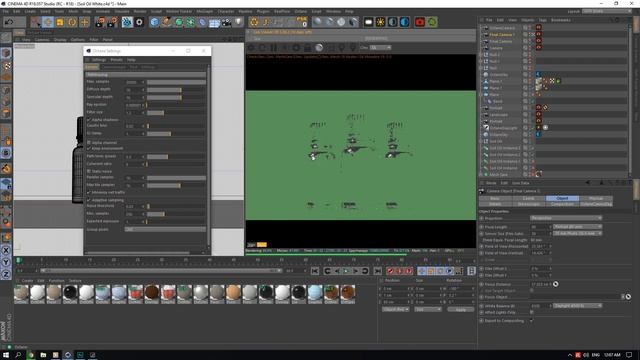640x360 pixels.
Task: Click the Octane sun light toolbar icon
Action: point(380,22)
